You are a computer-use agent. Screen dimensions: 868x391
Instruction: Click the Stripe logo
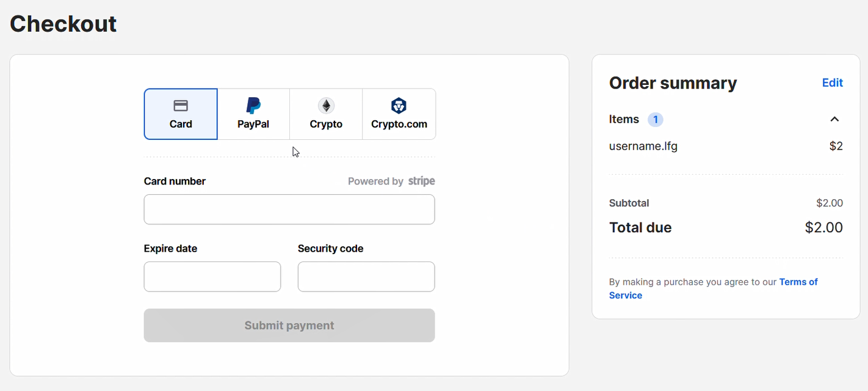point(422,181)
